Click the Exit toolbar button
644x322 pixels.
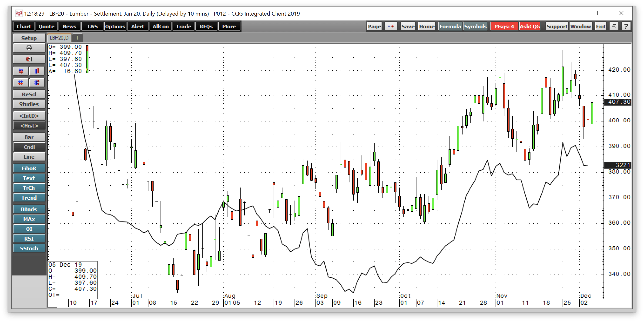(600, 27)
